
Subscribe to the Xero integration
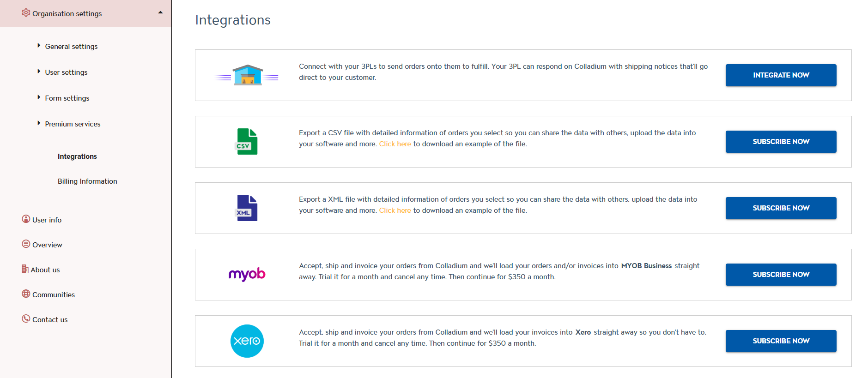click(781, 341)
